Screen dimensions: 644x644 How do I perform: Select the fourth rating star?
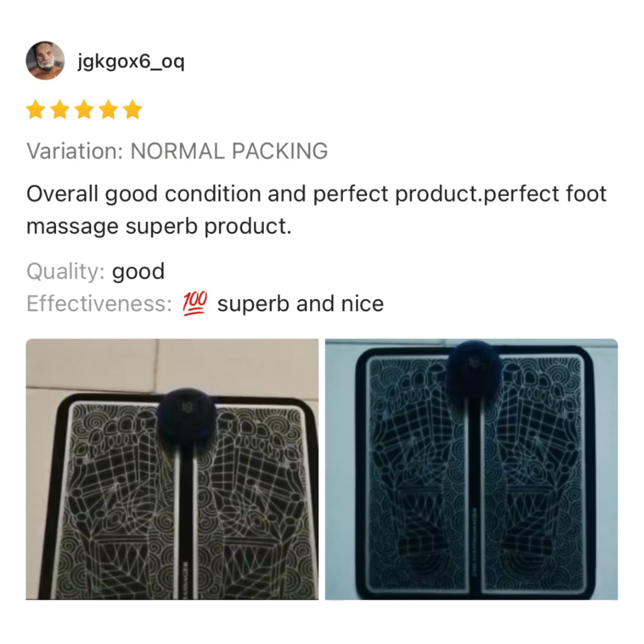point(108,109)
